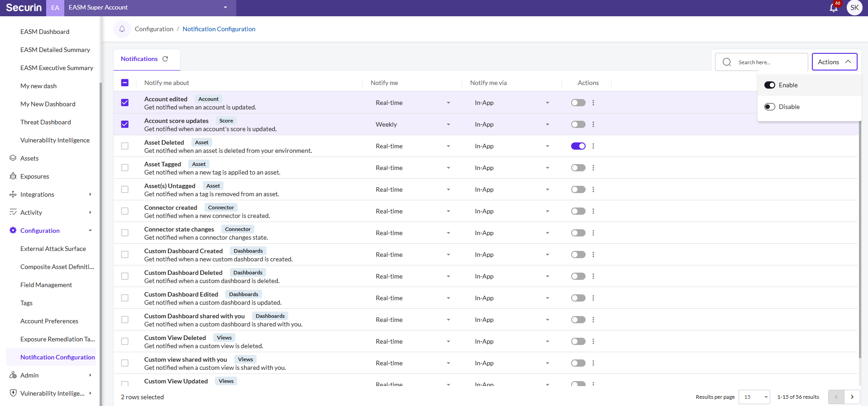Open the Exposures bug icon
Screen dimensions: 868x406
(13, 176)
